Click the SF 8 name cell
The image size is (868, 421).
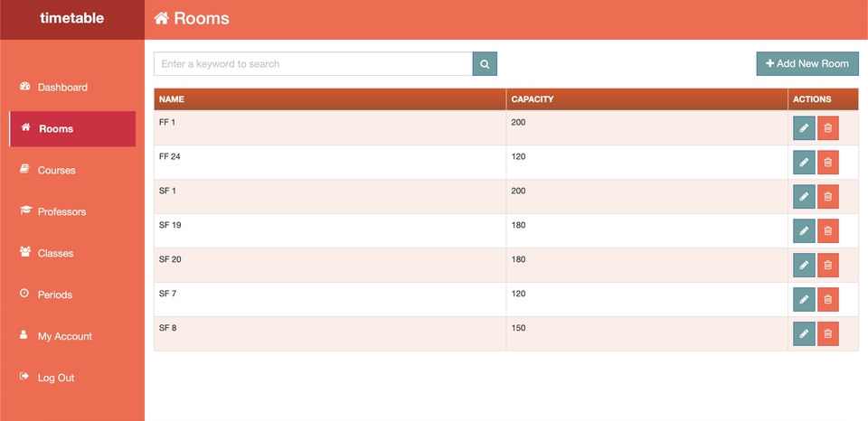point(330,333)
